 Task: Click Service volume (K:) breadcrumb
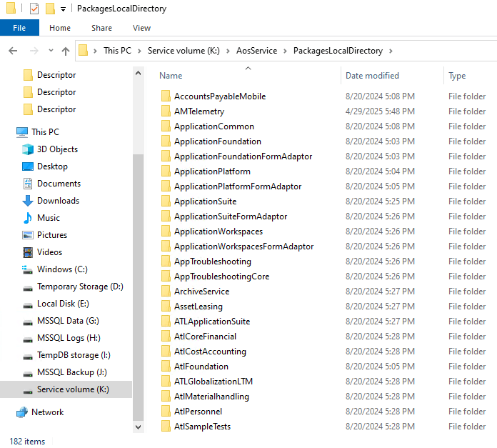pyautogui.click(x=184, y=51)
